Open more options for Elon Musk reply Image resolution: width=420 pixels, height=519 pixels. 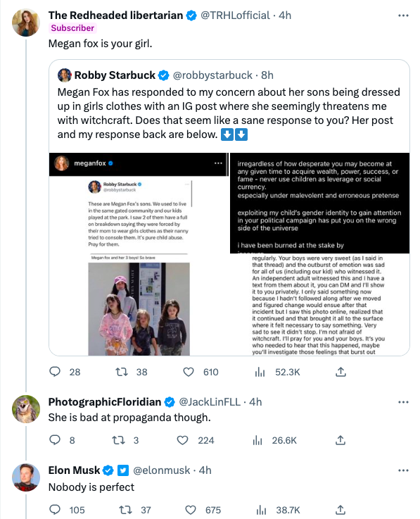tap(403, 470)
